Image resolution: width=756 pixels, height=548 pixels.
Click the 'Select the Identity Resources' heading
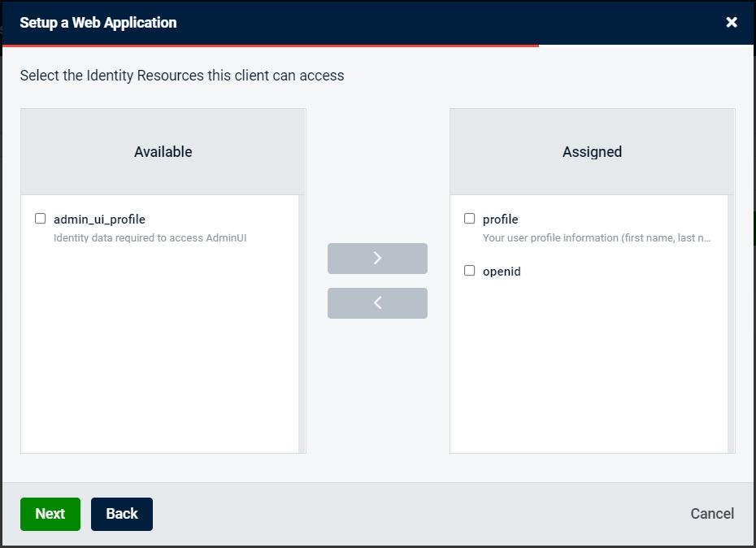tap(182, 76)
